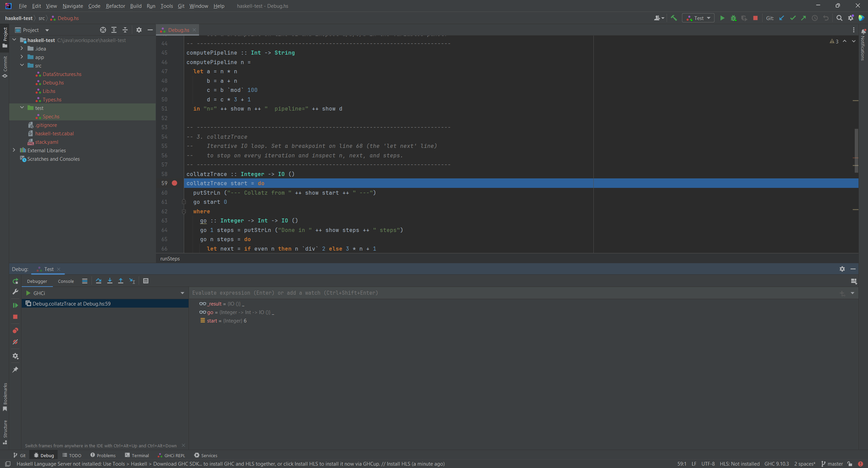Open the Refactor menu
The width and height of the screenshot is (868, 468).
(x=116, y=6)
